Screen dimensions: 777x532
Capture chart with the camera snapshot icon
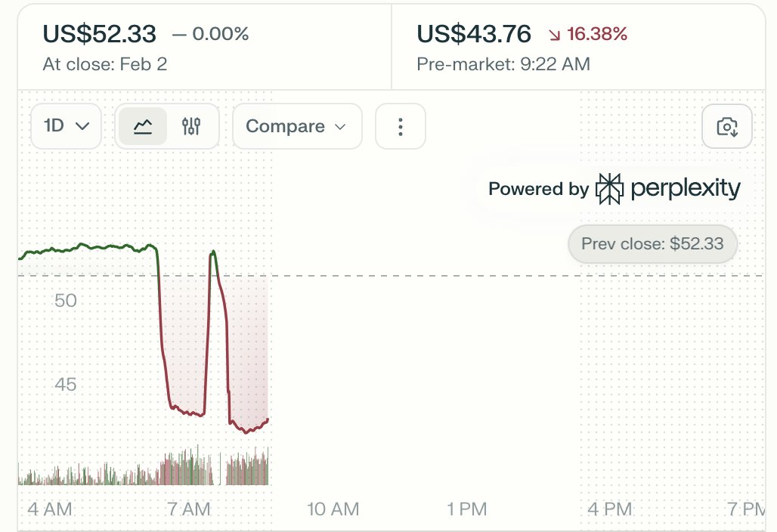[727, 126]
